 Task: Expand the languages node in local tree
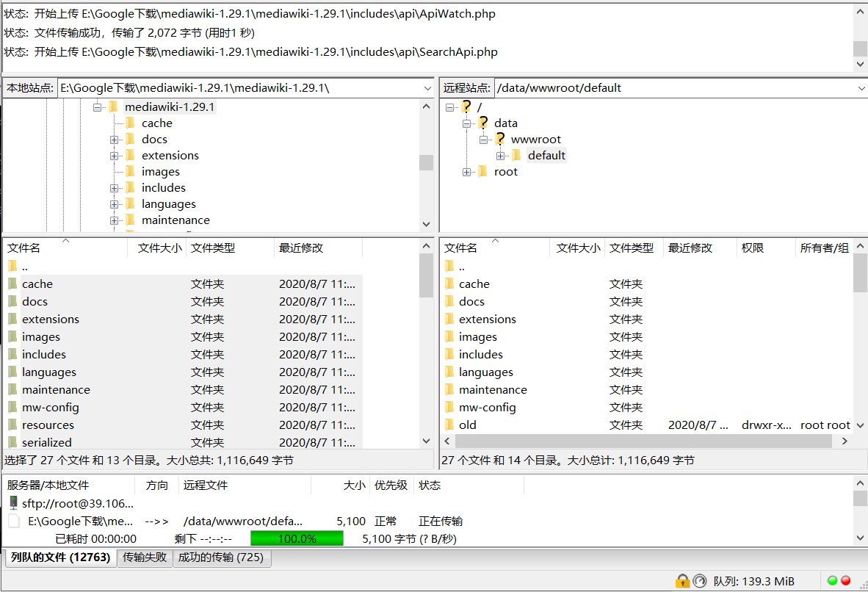tap(114, 204)
